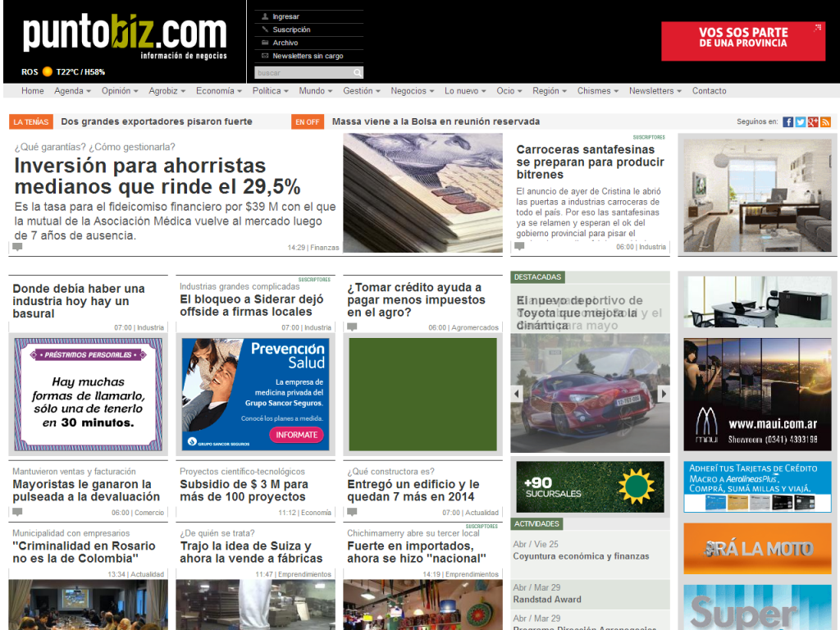Expand the Negocios menu dropdown
The image size is (840, 630).
[413, 91]
